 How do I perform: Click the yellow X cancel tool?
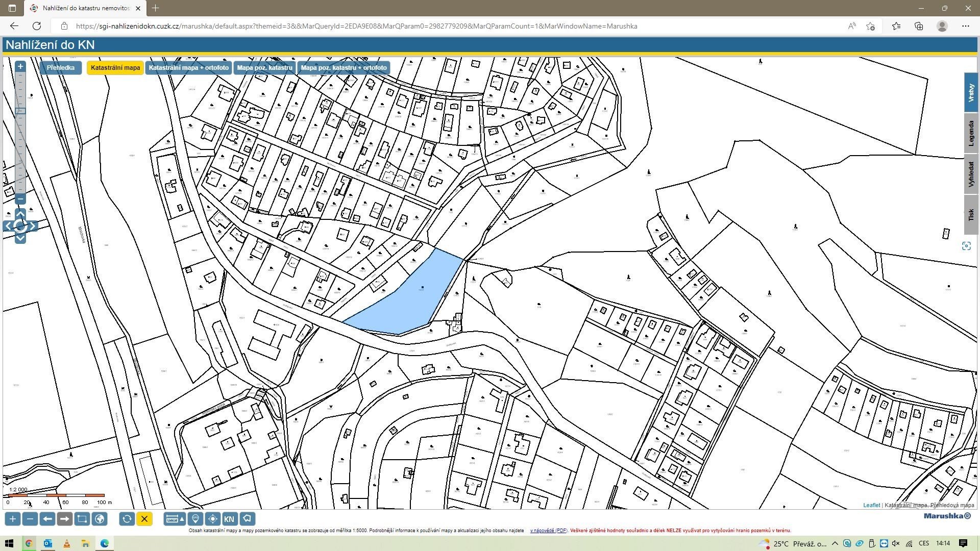point(144,519)
